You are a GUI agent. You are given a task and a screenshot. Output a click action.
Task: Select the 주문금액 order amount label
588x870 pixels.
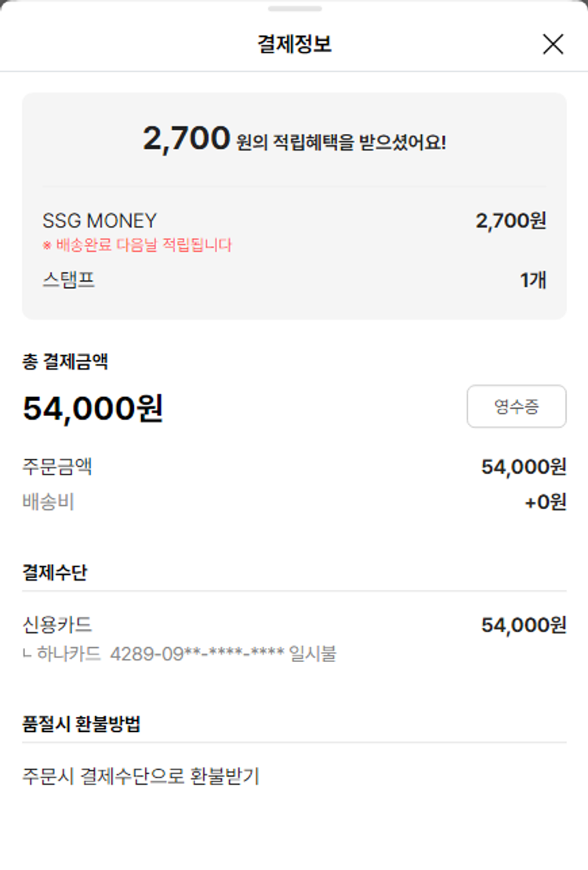57,467
